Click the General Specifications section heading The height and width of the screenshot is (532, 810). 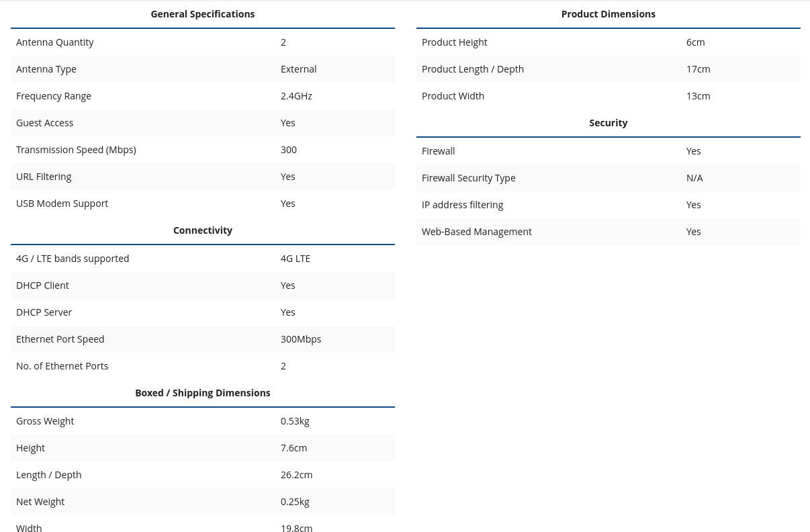tap(202, 14)
